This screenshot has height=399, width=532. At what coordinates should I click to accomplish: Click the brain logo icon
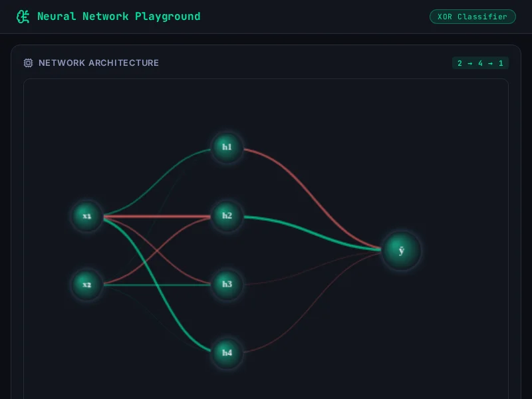tap(23, 17)
